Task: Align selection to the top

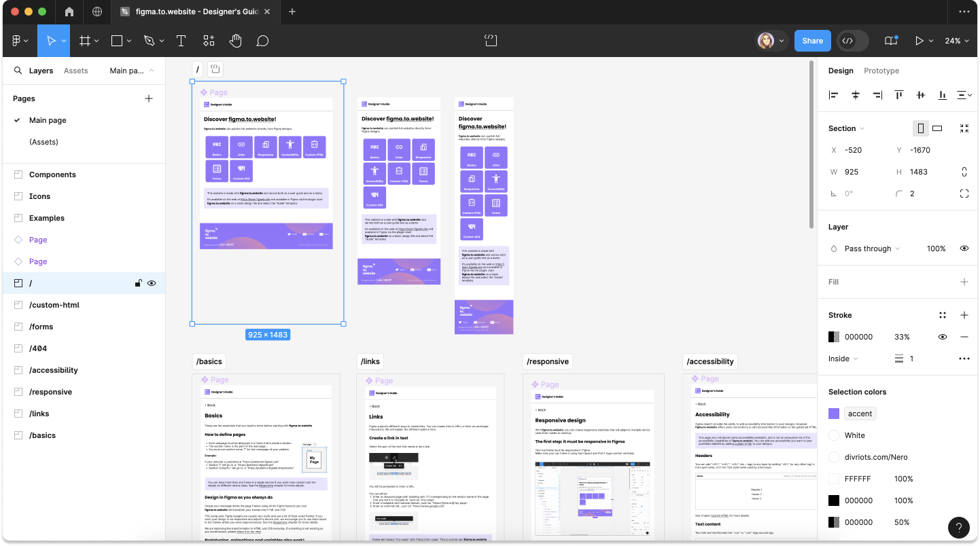Action: click(x=899, y=95)
